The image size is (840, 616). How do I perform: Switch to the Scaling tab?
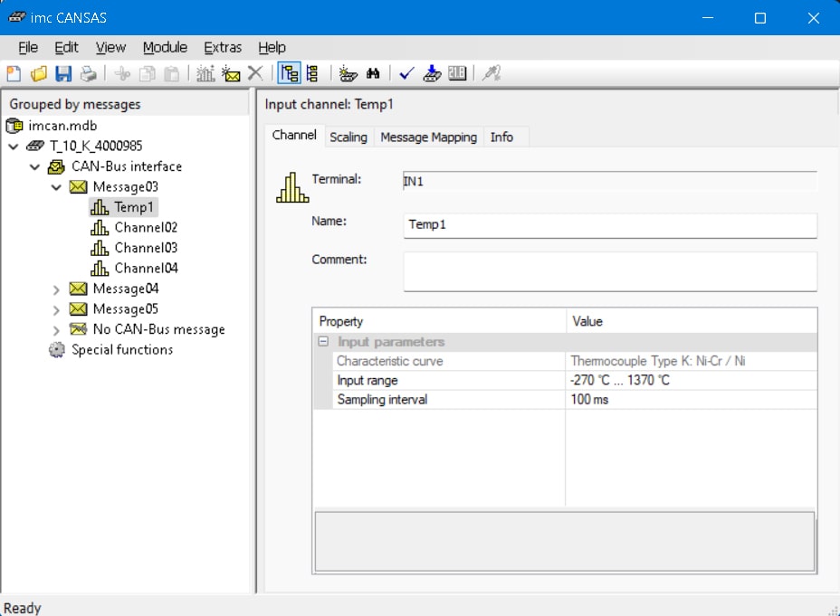tap(348, 137)
